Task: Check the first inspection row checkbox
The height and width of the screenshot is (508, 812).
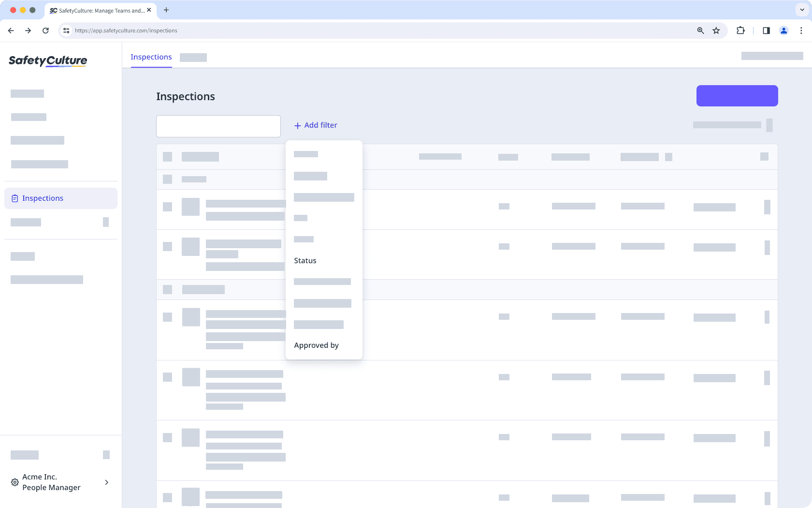Action: tap(168, 207)
